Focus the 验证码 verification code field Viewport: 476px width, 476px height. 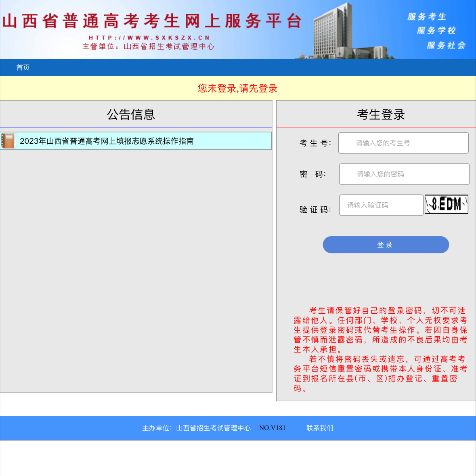point(381,205)
